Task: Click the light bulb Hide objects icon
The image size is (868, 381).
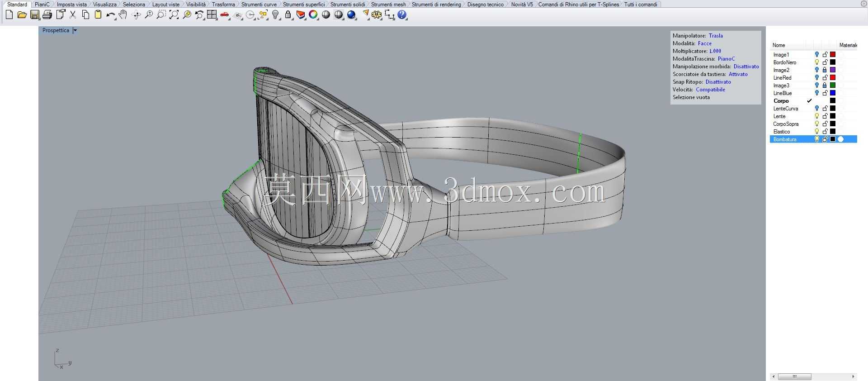Action: (275, 15)
